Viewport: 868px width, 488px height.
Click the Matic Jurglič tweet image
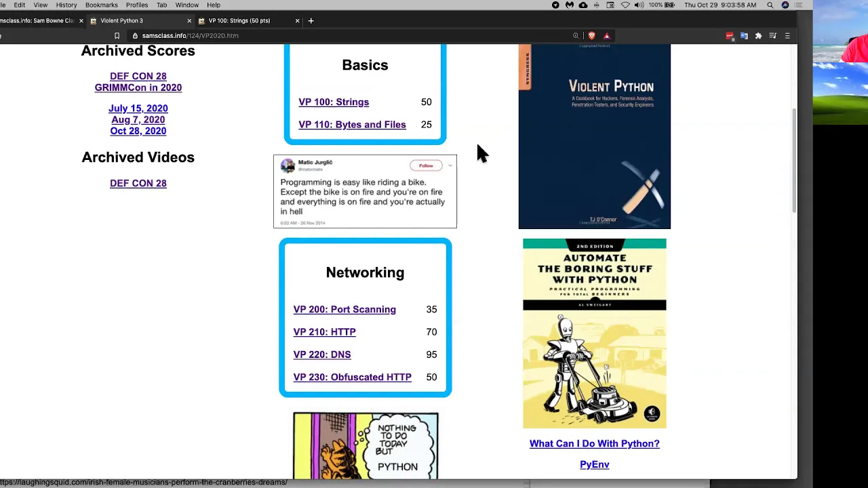pyautogui.click(x=365, y=191)
